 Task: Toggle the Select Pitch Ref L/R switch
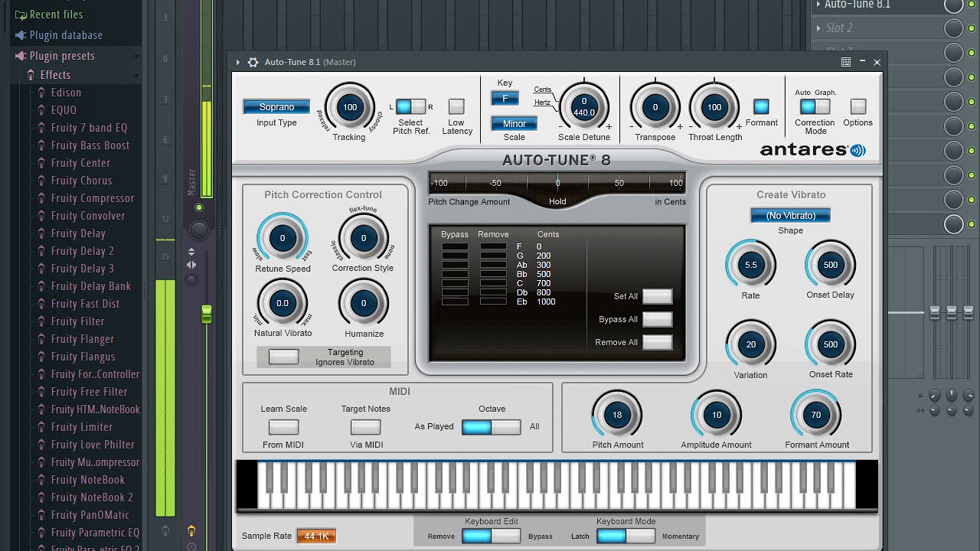[411, 106]
